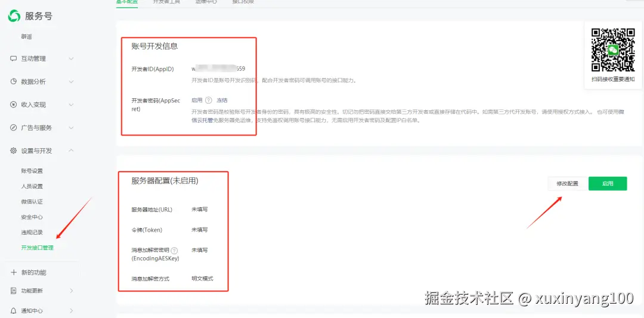This screenshot has width=644, height=318.
Task: Click the 互动管理 chat bubble icon
Action: point(13,59)
